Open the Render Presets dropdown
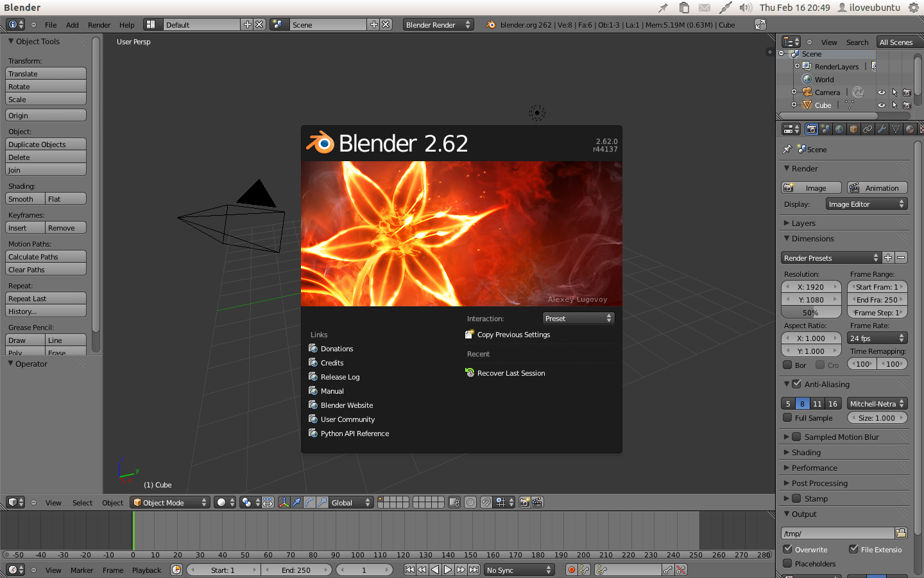 point(829,258)
